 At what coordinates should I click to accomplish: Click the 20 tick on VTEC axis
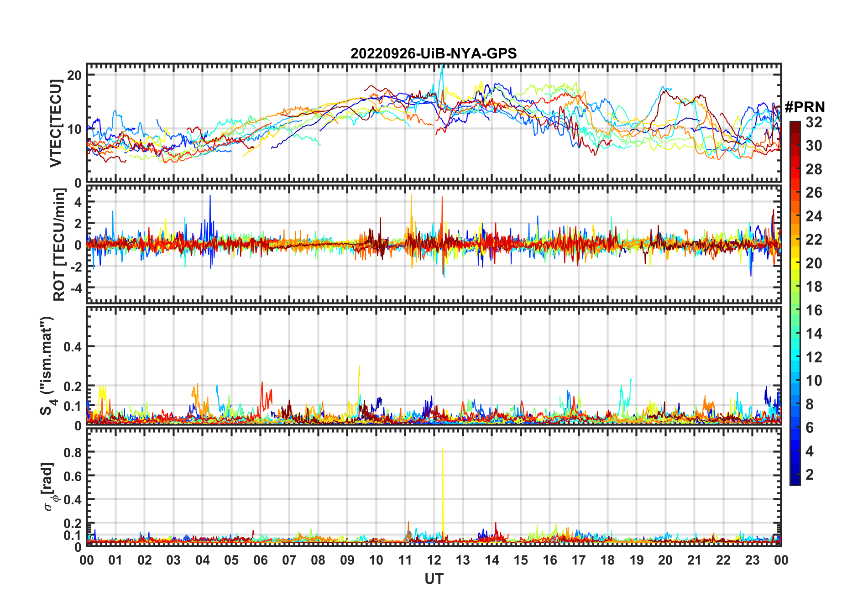[74, 75]
